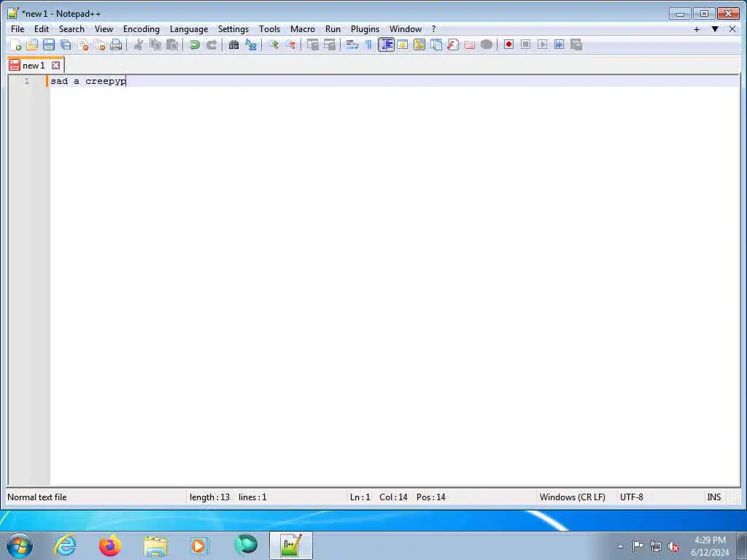Open the Search menu
747x560 pixels.
click(x=71, y=29)
